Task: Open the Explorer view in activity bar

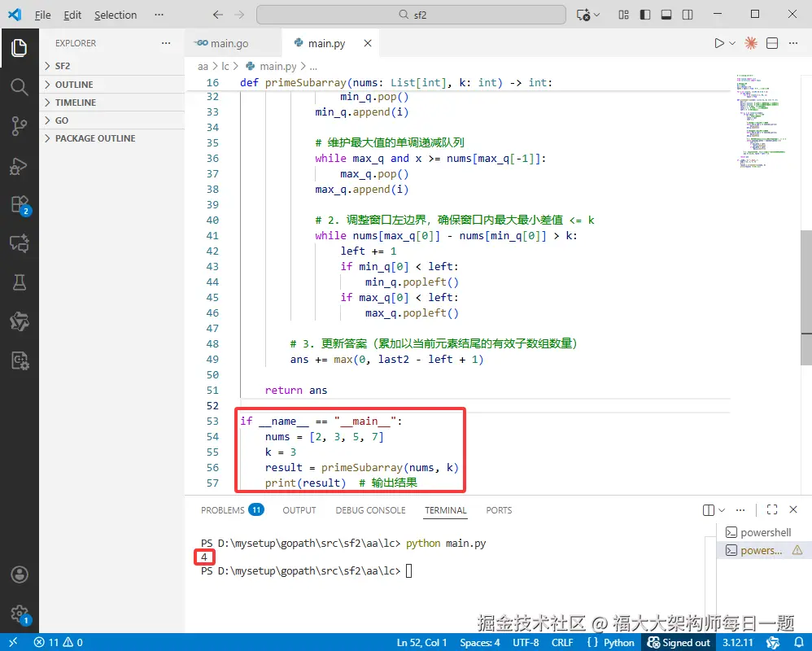Action: 20,48
